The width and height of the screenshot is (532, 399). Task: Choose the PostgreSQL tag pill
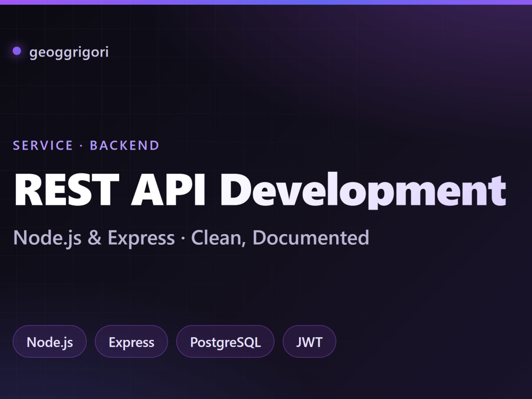click(225, 342)
